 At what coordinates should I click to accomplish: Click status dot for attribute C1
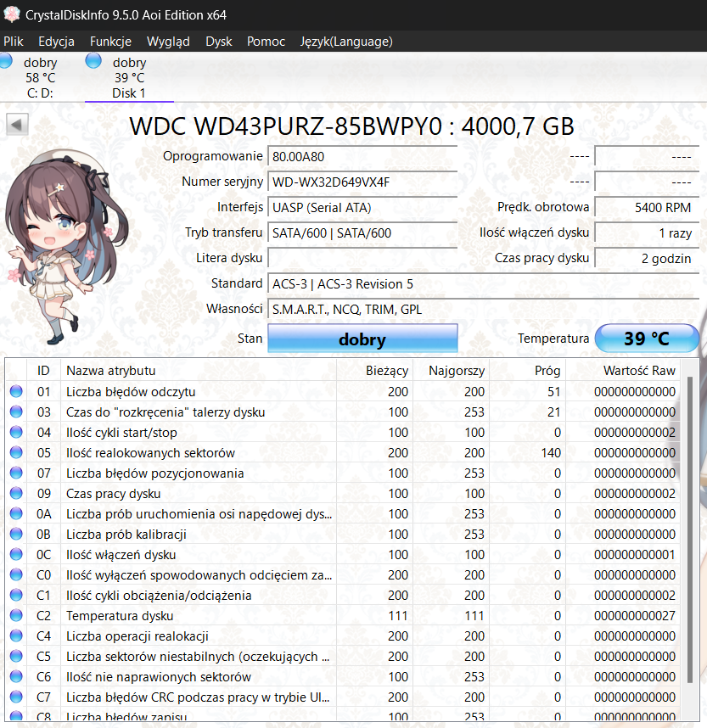16,596
